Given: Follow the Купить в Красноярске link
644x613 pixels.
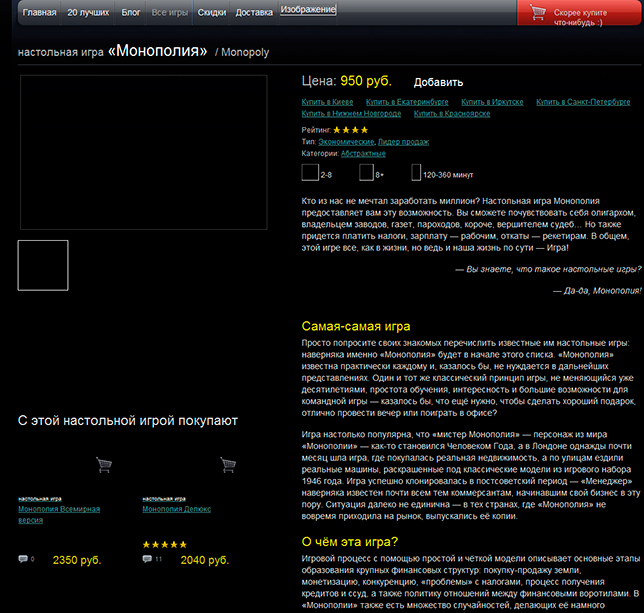Looking at the screenshot, I should pos(452,114).
